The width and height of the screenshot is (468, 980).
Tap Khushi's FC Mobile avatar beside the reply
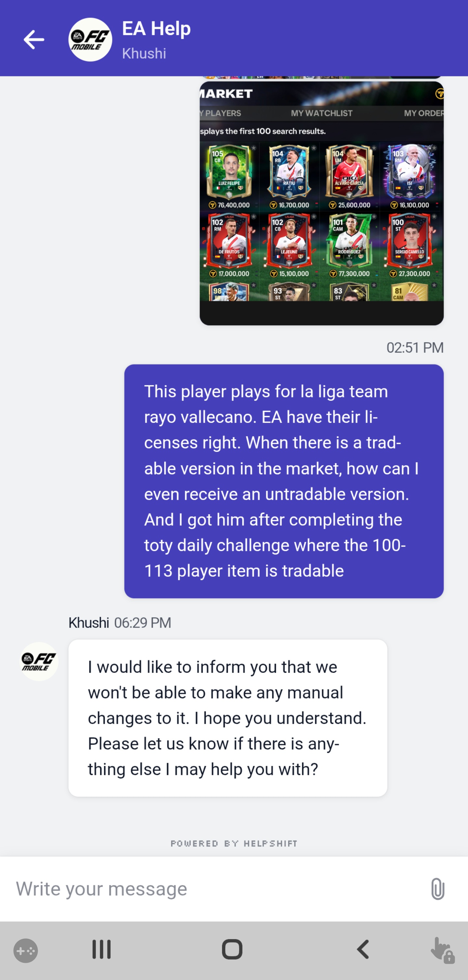39,662
